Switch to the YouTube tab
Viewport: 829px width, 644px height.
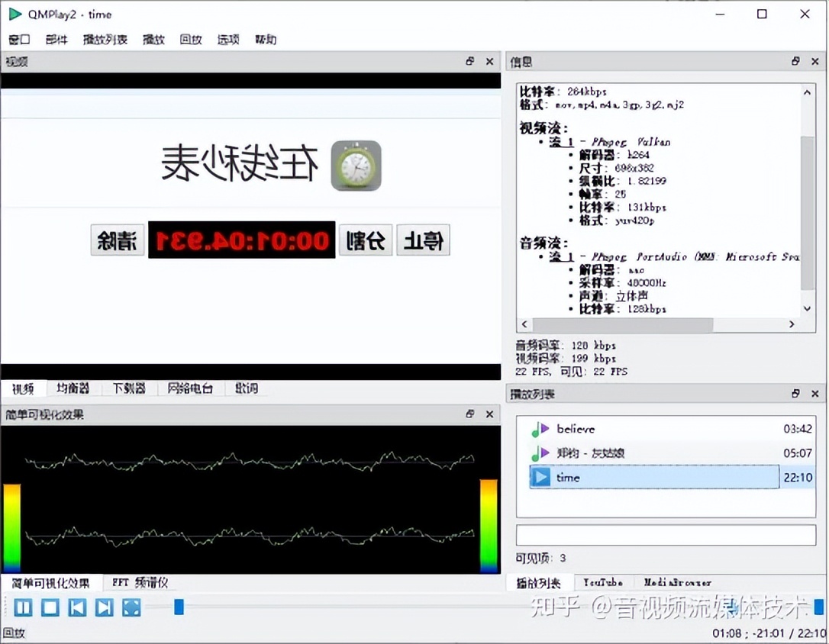click(604, 582)
